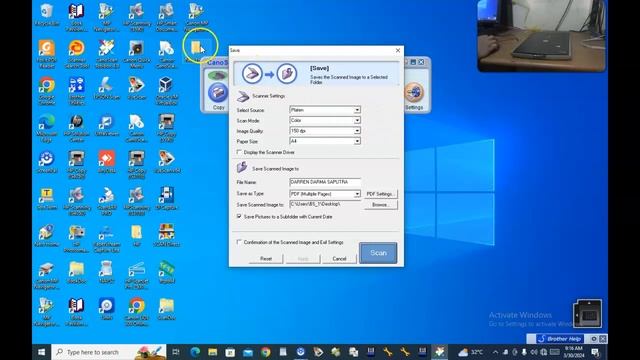
Task: Click the Copy button in CanoScan Toolbox
Action: (218, 95)
